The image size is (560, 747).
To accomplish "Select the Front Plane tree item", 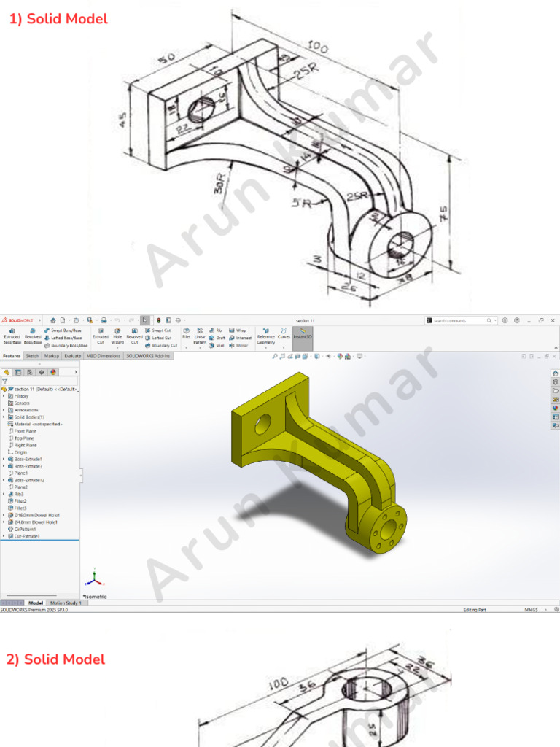I will pos(23,431).
